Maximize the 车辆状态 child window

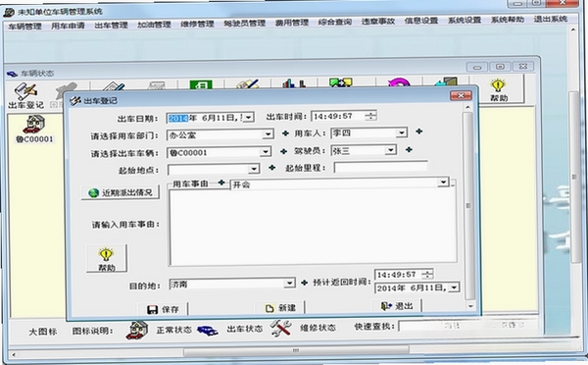(500, 67)
